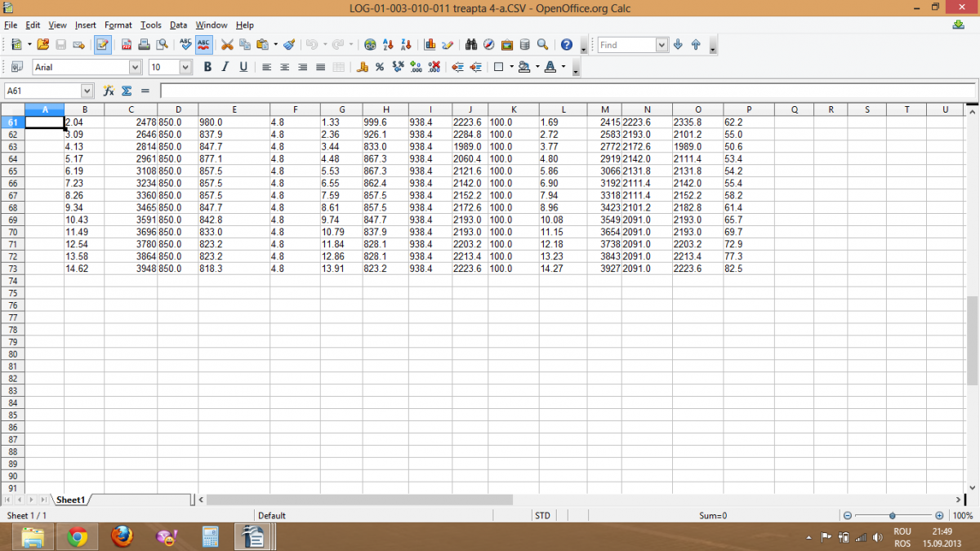The height and width of the screenshot is (551, 980).
Task: Click the row 73 header
Action: (12, 269)
